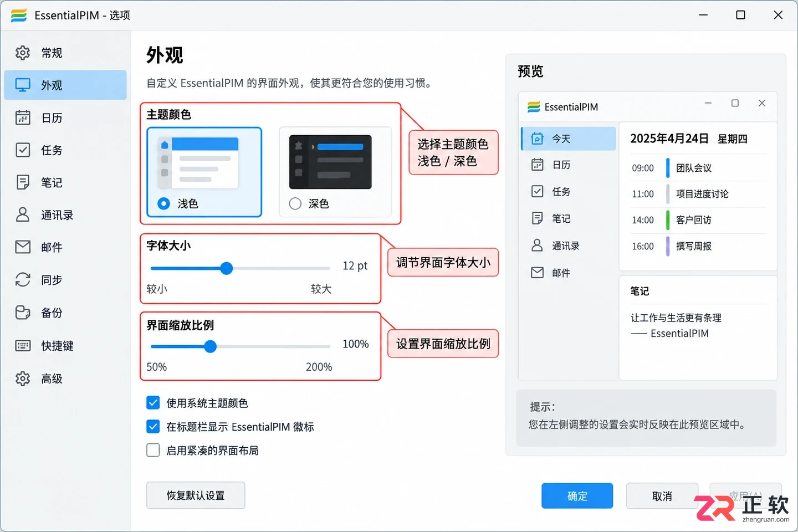Click the 2025年4月24日 date heading
This screenshot has height=532, width=798.
[669, 139]
